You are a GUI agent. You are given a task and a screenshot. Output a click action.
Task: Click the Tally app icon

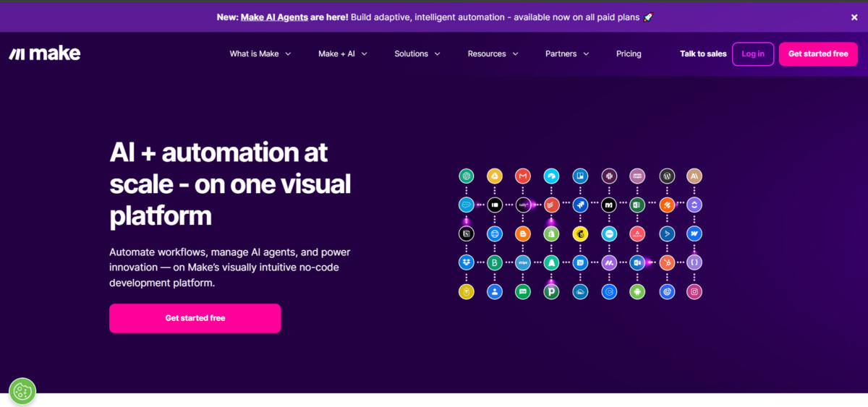pyautogui.click(x=523, y=205)
